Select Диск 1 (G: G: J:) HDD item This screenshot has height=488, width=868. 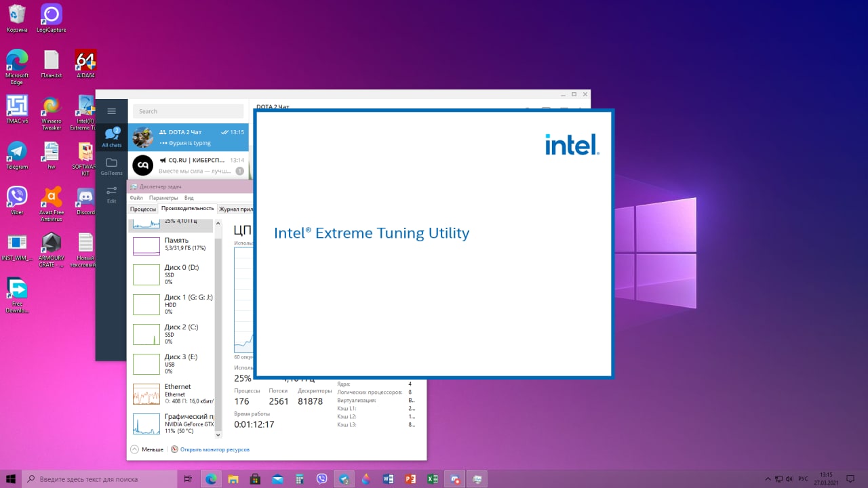tap(171, 304)
